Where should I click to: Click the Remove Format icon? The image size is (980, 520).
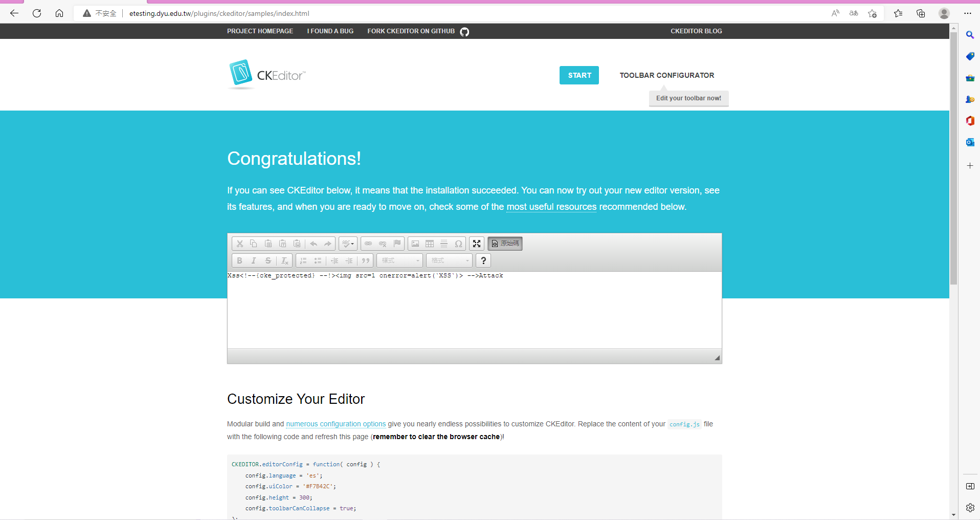tap(285, 261)
